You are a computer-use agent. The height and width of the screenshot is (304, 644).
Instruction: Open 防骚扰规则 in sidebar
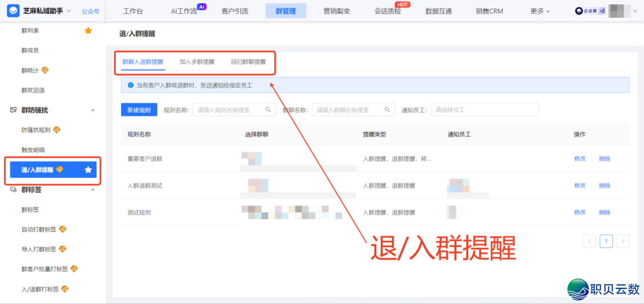tap(36, 130)
